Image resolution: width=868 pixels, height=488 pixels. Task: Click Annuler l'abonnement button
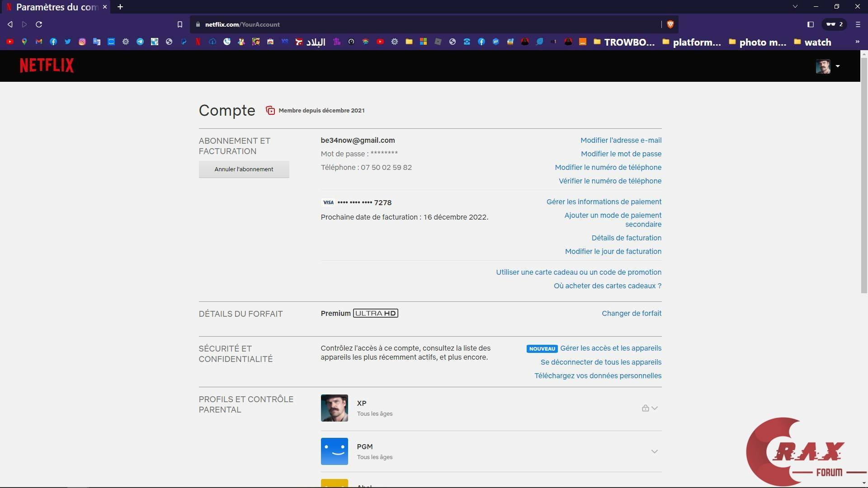[x=244, y=169]
